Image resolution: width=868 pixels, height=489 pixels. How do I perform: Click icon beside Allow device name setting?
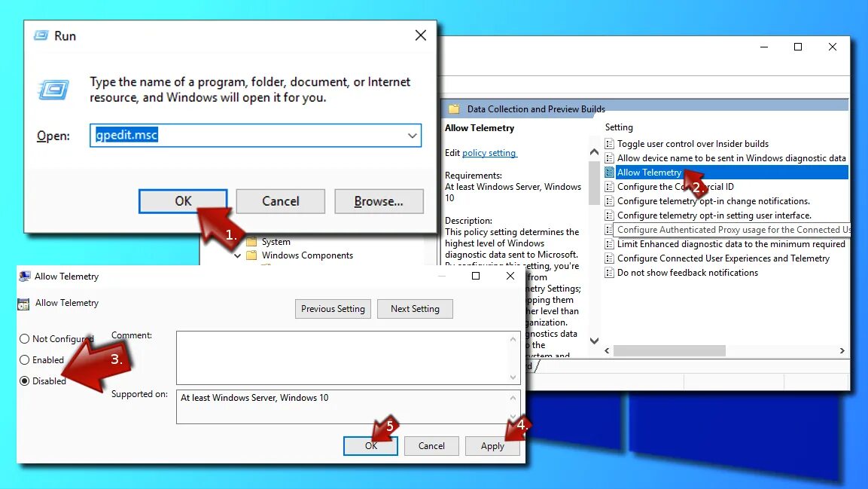[x=610, y=158]
